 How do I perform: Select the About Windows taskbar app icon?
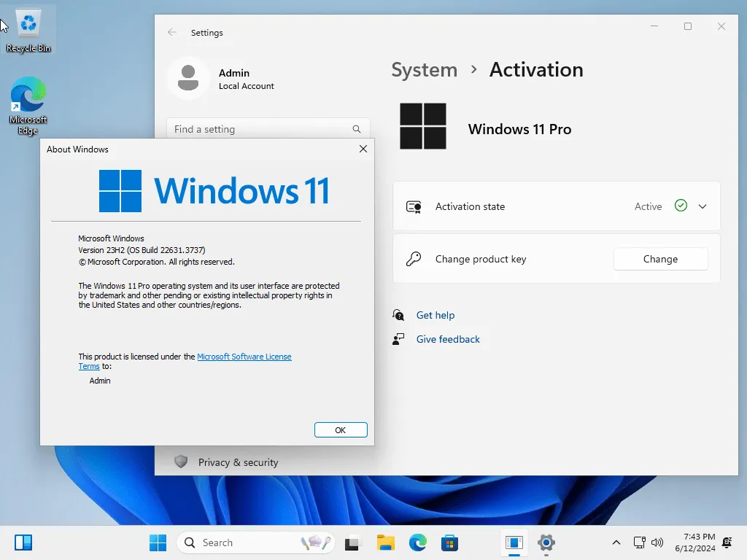(x=514, y=542)
